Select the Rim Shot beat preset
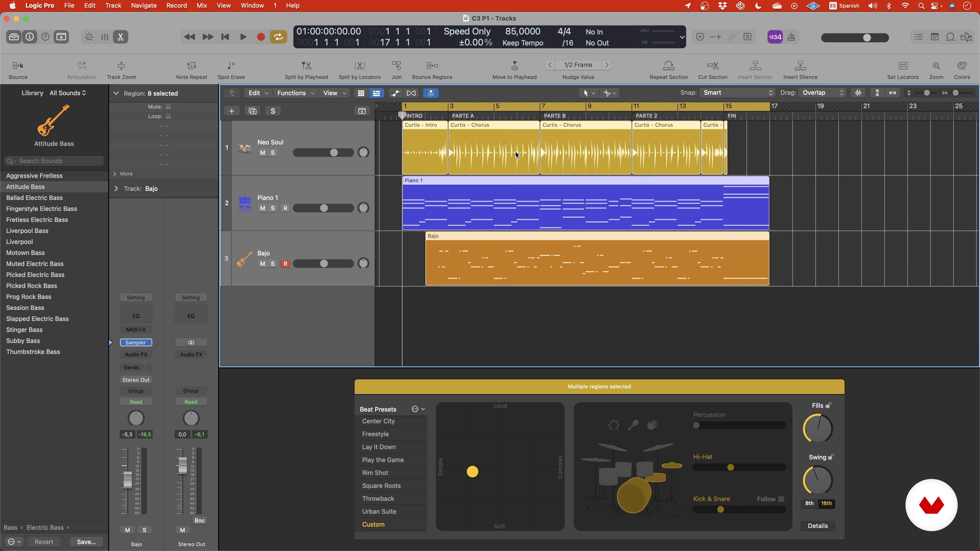Screen dimensions: 980x551 click(390, 473)
